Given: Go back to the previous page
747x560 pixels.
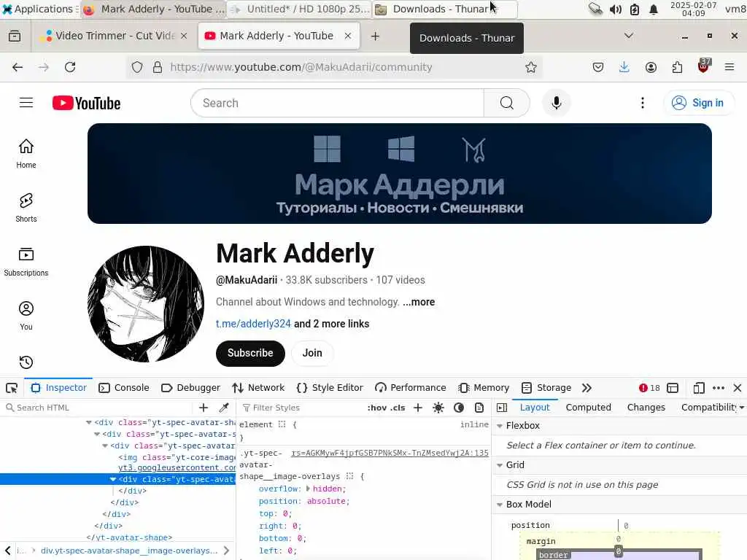Looking at the screenshot, I should [18, 67].
